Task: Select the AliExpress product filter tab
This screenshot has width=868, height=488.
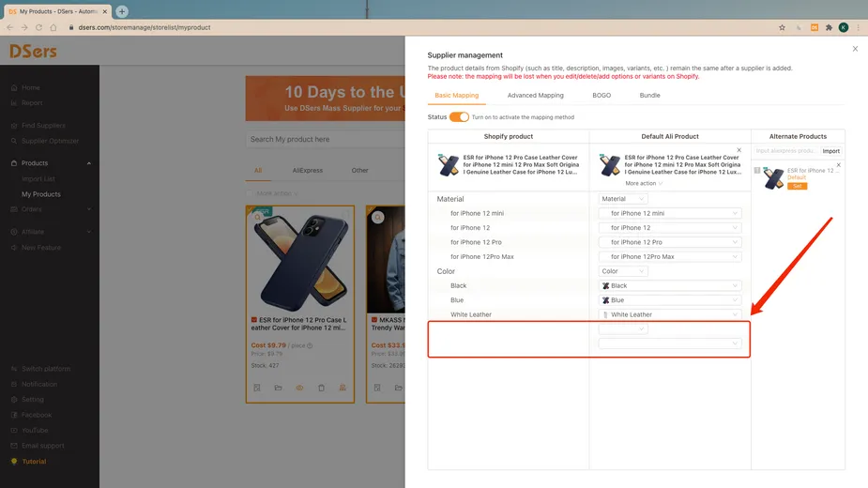Action: click(x=307, y=171)
